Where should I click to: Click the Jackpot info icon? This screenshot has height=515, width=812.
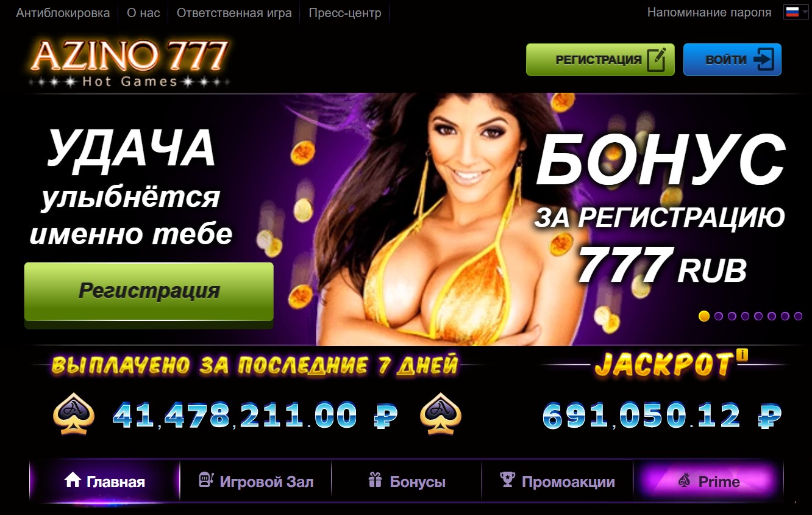[742, 355]
